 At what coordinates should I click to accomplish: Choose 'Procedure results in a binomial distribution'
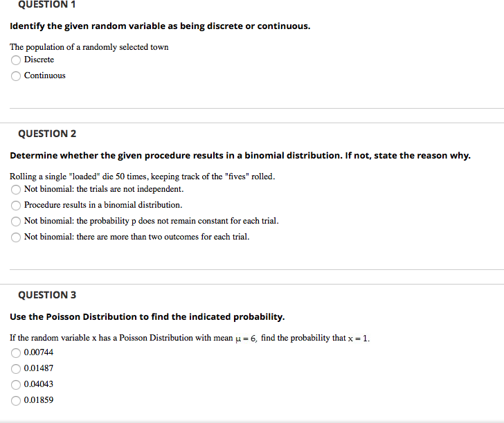[x=16, y=206]
